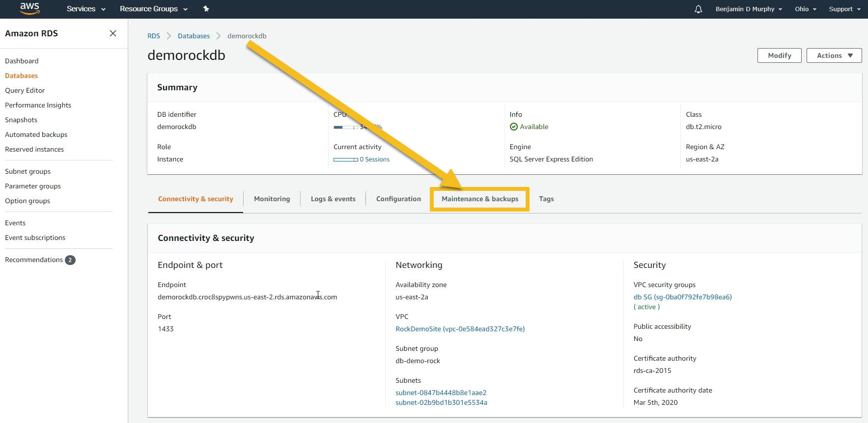The height and width of the screenshot is (423, 868).
Task: Click the Modify button
Action: 780,55
